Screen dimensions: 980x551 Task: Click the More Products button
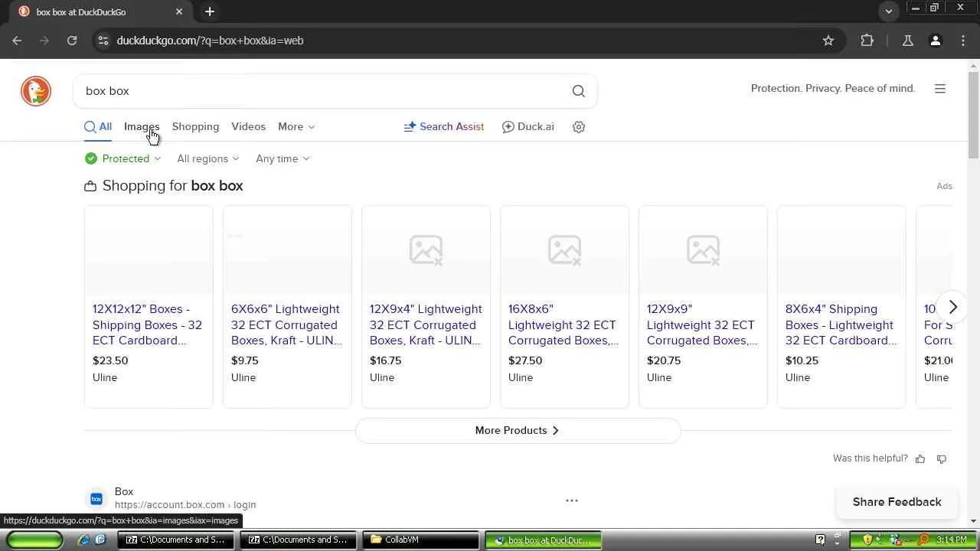(x=518, y=430)
